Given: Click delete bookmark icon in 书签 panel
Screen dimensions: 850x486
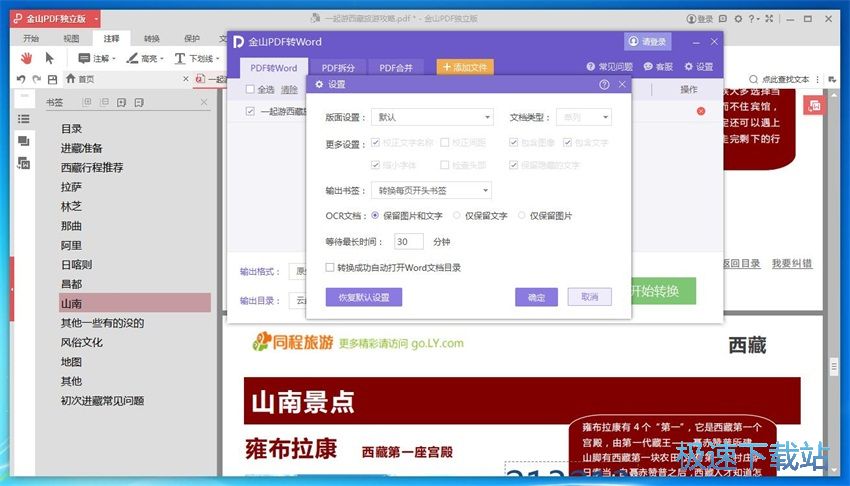Looking at the screenshot, I should click(139, 102).
